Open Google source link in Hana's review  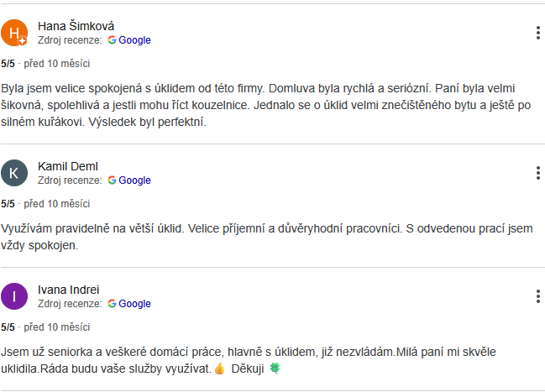click(x=134, y=40)
